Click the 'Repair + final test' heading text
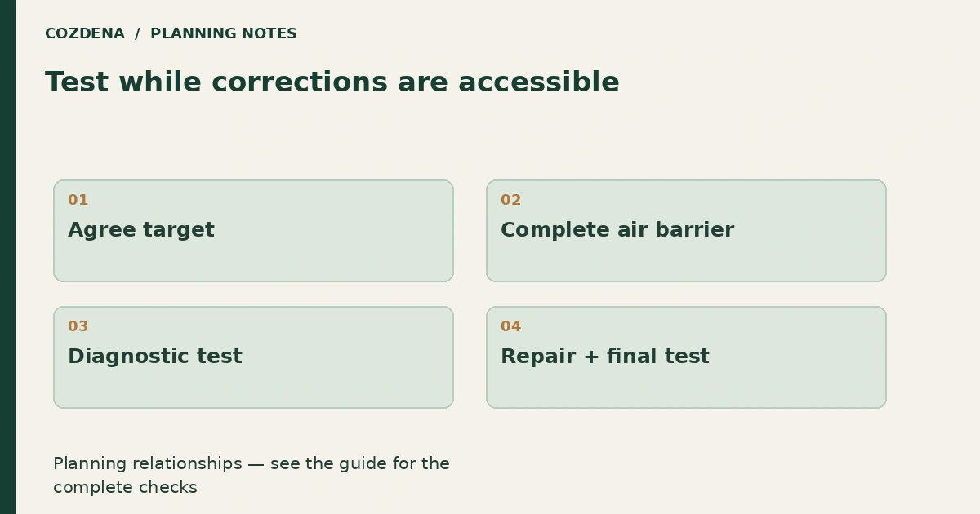 605,357
